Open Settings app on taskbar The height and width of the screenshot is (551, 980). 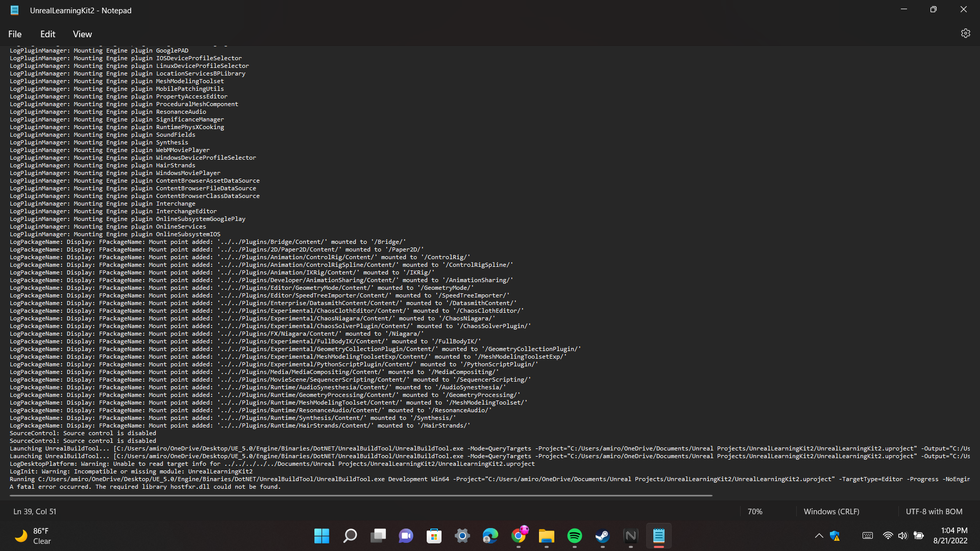462,536
